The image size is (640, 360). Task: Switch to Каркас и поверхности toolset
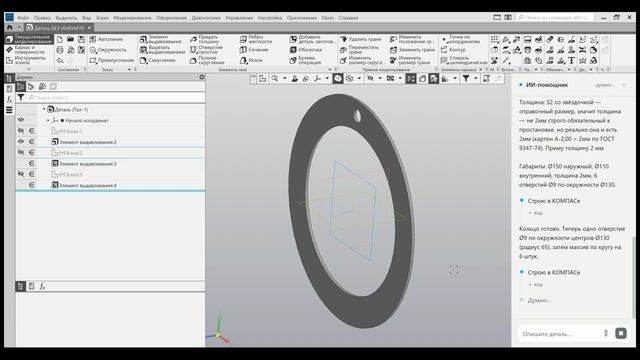click(29, 50)
